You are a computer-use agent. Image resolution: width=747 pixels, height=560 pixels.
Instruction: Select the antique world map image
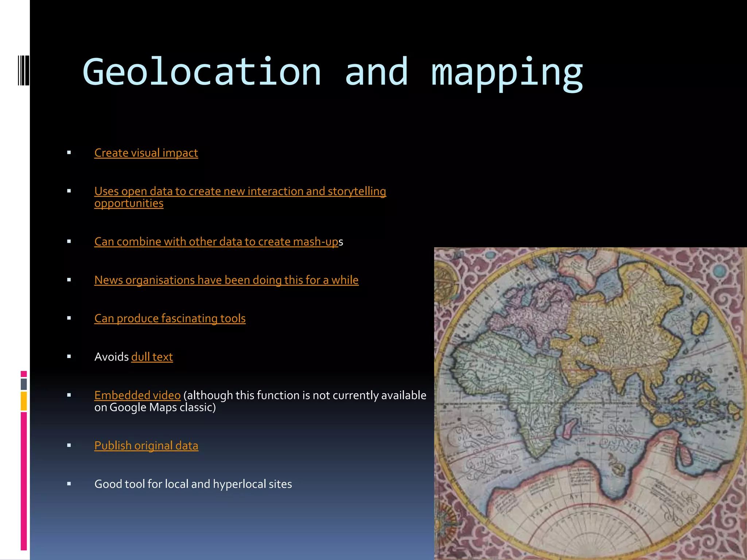pos(591,404)
